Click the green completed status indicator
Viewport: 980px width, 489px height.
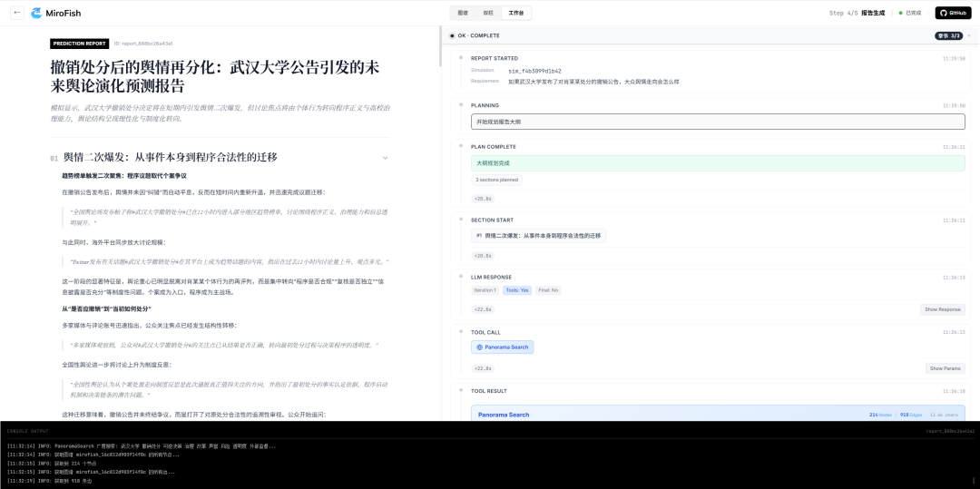point(900,13)
